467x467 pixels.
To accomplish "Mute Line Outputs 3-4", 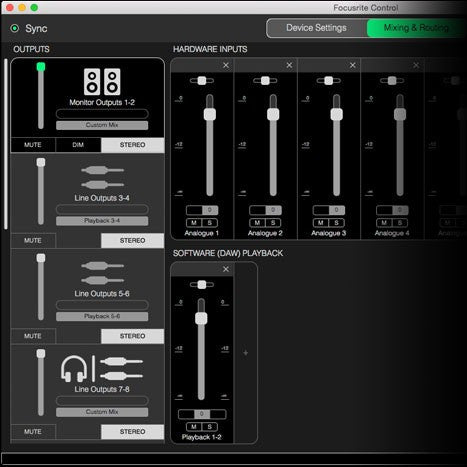I will pyautogui.click(x=33, y=241).
